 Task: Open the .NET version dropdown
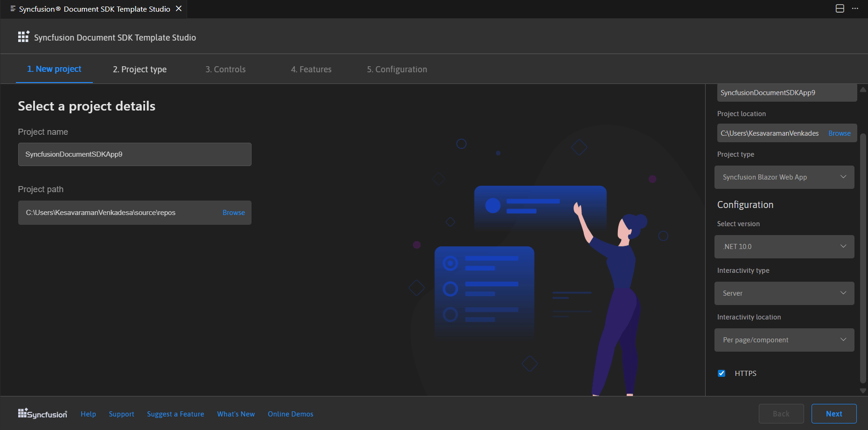(784, 246)
